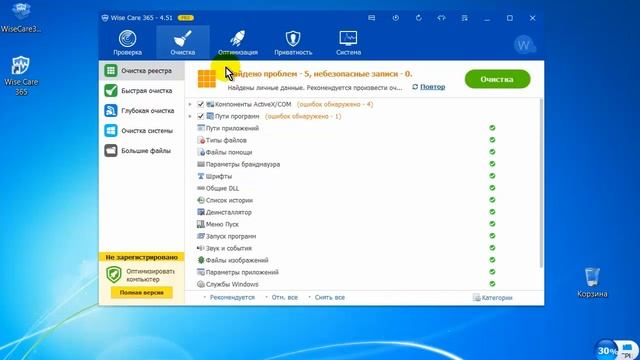Uncheck Пути программ checkbox
Screen dimensions: 640x360
(200, 116)
